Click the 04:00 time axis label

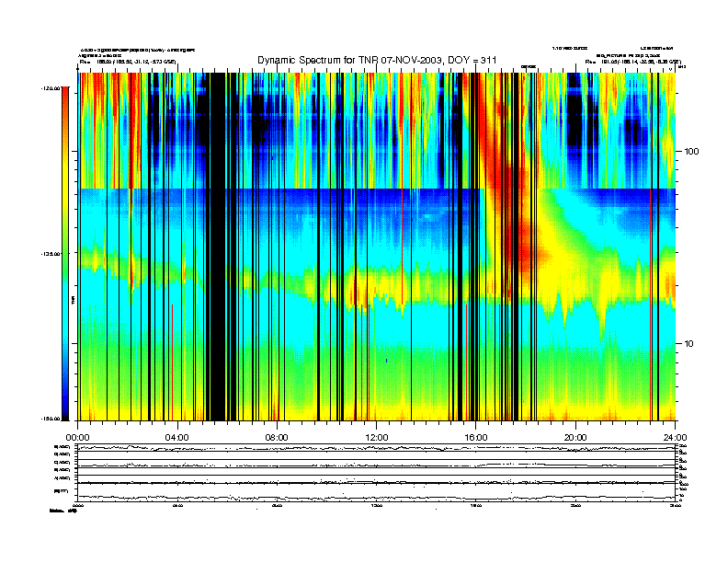177,438
